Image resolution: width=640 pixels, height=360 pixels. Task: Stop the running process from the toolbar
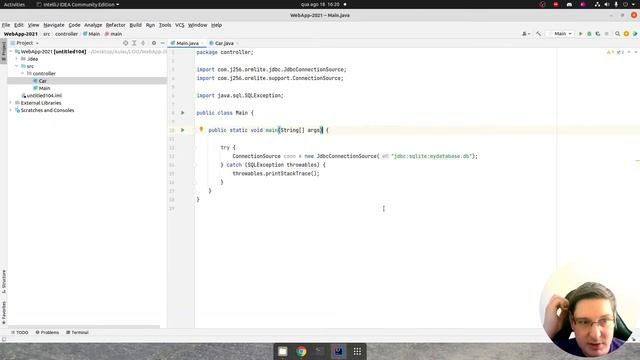click(x=607, y=34)
